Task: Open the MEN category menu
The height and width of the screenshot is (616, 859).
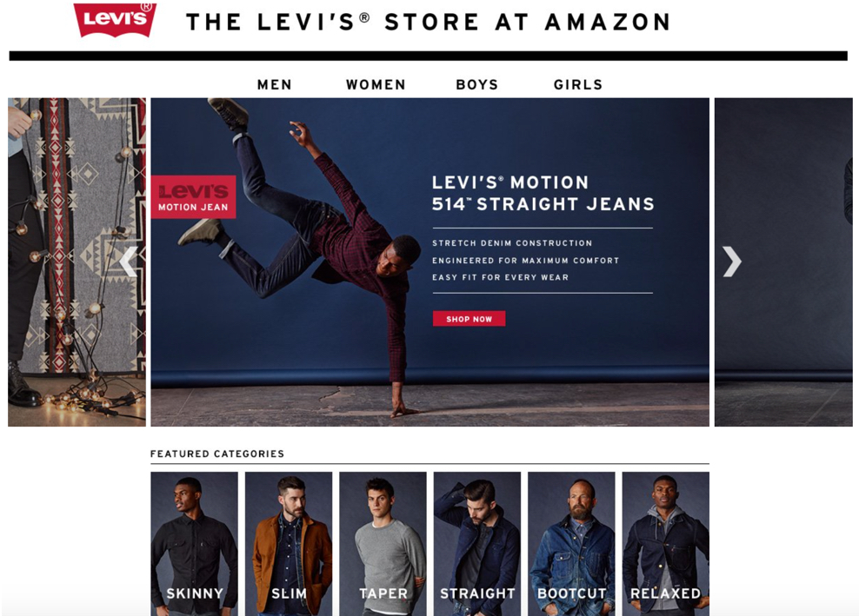Action: [x=275, y=85]
